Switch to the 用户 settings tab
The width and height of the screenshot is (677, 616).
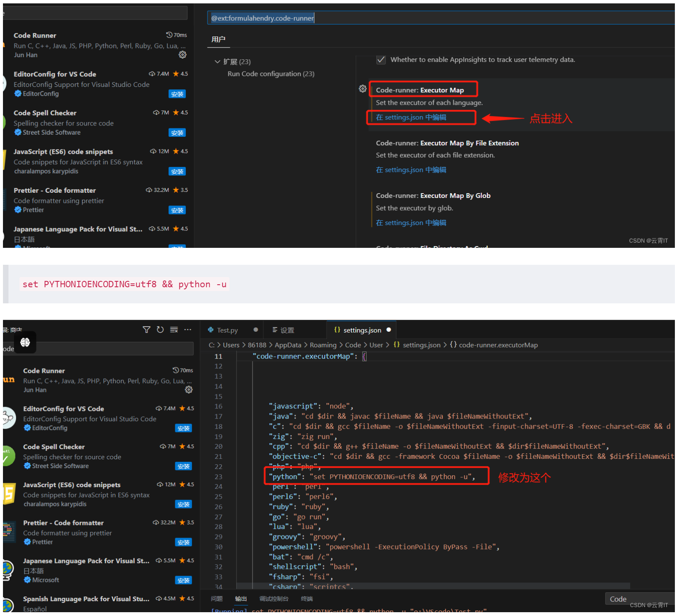218,39
